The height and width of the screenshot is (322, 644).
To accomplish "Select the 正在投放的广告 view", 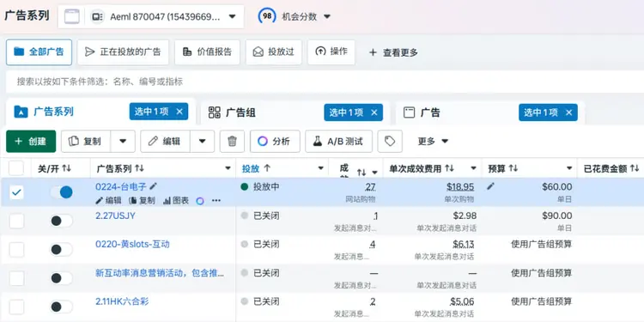I will 123,52.
